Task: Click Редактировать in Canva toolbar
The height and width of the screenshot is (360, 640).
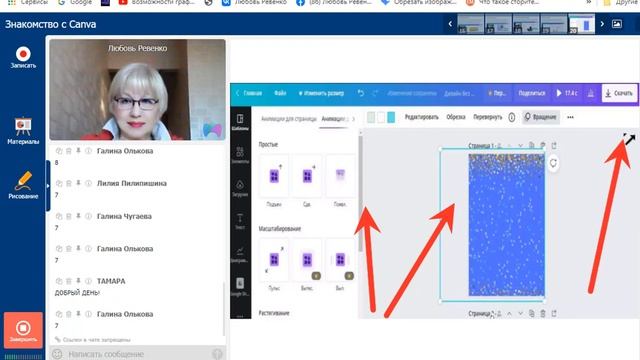Action: pyautogui.click(x=422, y=117)
